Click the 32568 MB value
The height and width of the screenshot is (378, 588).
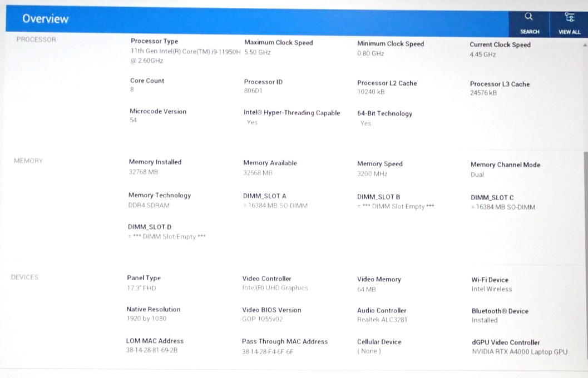click(258, 173)
